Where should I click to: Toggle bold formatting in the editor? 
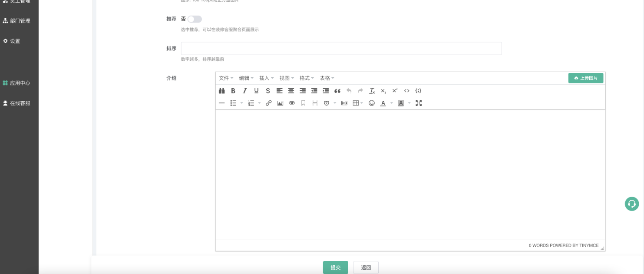[233, 91]
